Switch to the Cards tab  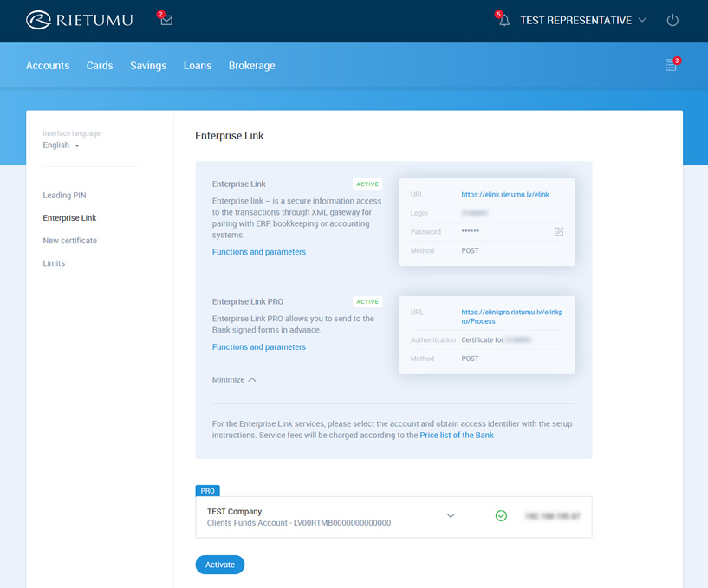pos(99,65)
